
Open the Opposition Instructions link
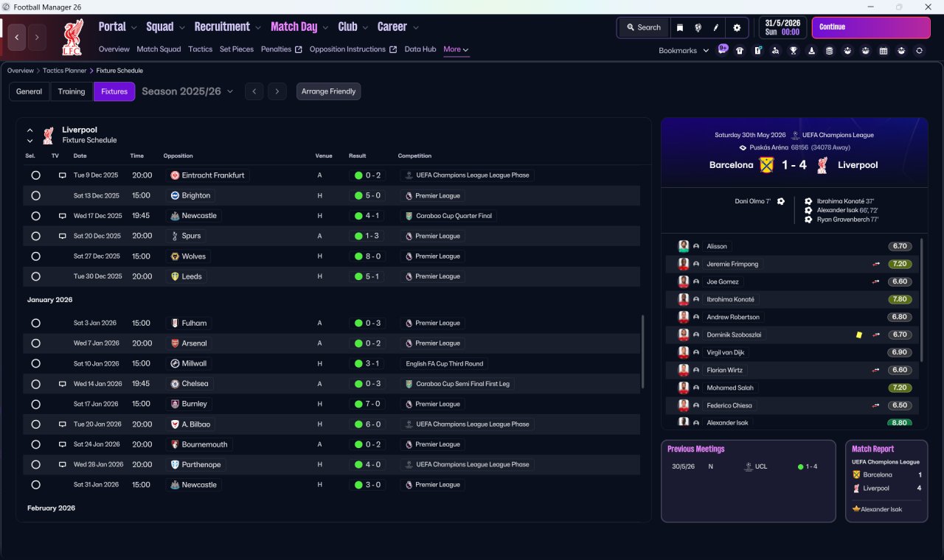(353, 49)
